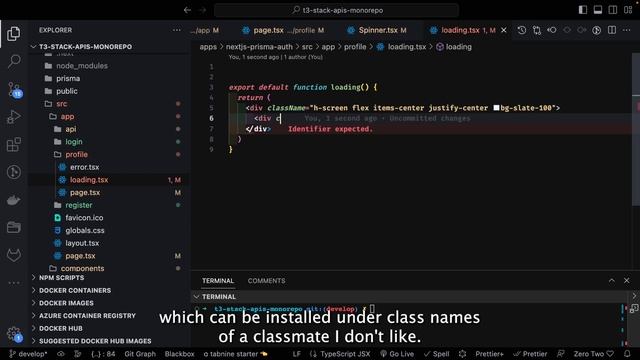Click the bg-slate-100 color swatch

click(496, 108)
